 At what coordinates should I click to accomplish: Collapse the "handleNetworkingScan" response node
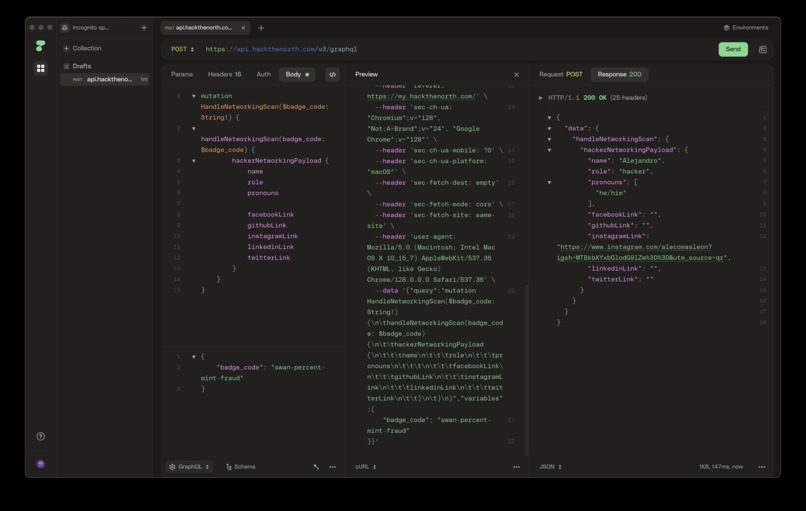pyautogui.click(x=549, y=139)
